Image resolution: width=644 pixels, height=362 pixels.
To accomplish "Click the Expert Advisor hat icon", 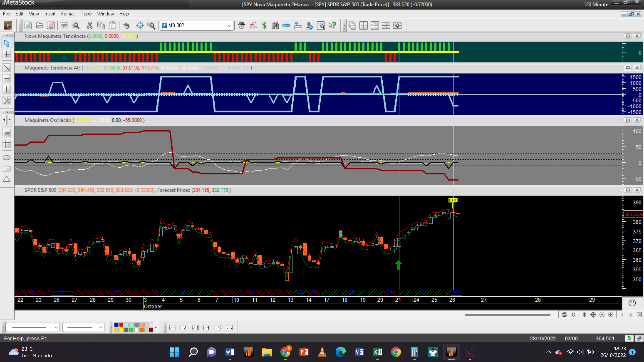I will (x=241, y=25).
